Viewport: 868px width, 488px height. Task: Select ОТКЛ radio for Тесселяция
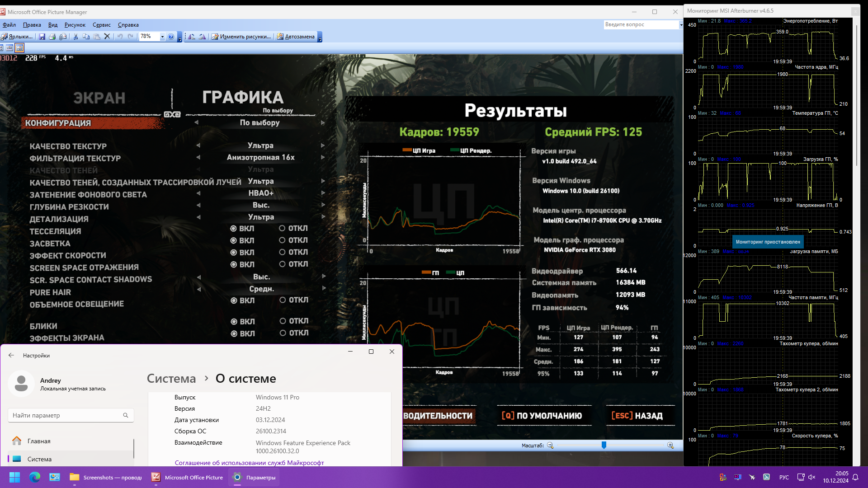pyautogui.click(x=282, y=228)
